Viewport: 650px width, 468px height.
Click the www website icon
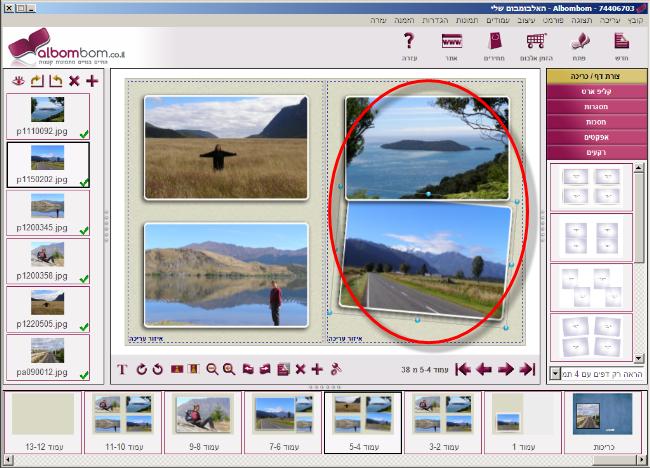tap(451, 45)
